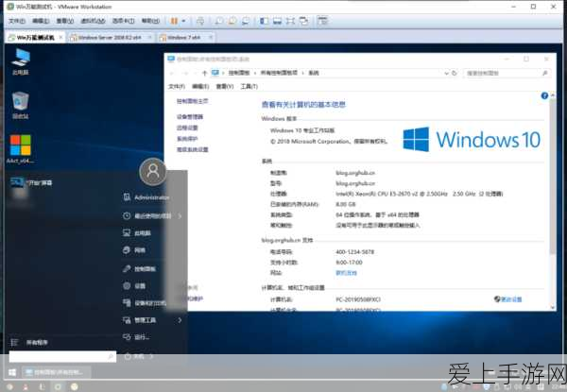Click the VMware send Ctrl+Alt+Del printer-like icon
This screenshot has width=567, height=392.
click(200, 21)
